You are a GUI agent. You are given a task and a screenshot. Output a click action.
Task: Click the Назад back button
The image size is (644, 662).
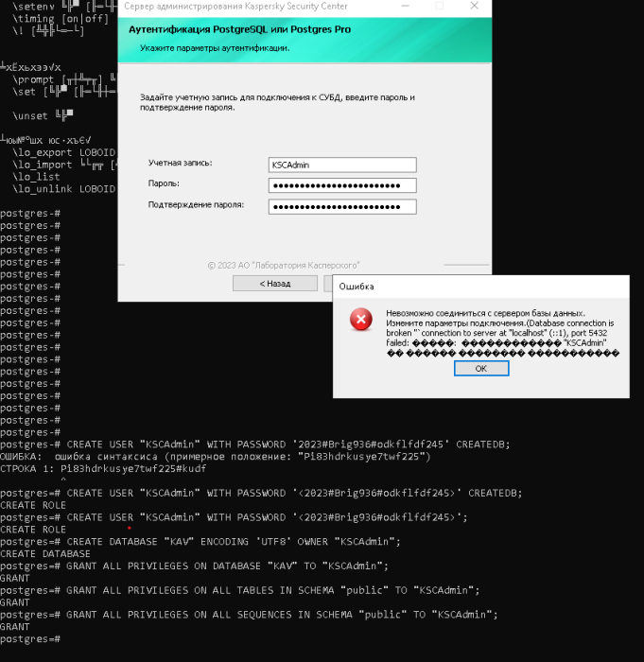(x=275, y=284)
